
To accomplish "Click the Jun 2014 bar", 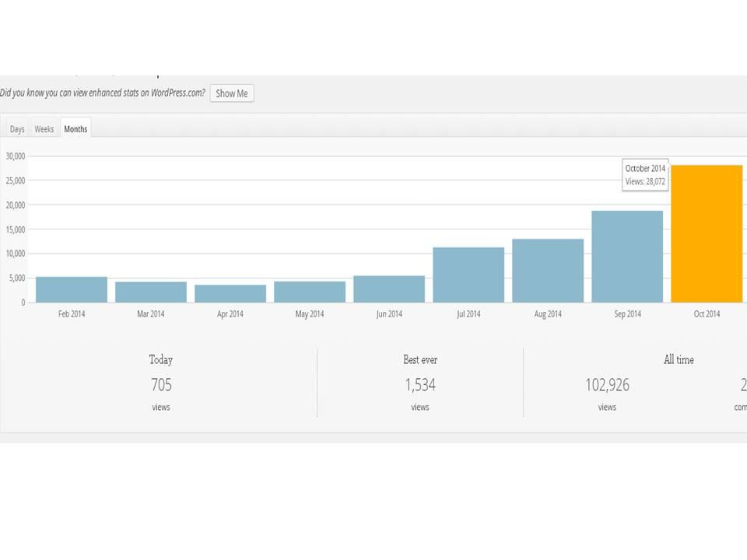I will tap(389, 289).
